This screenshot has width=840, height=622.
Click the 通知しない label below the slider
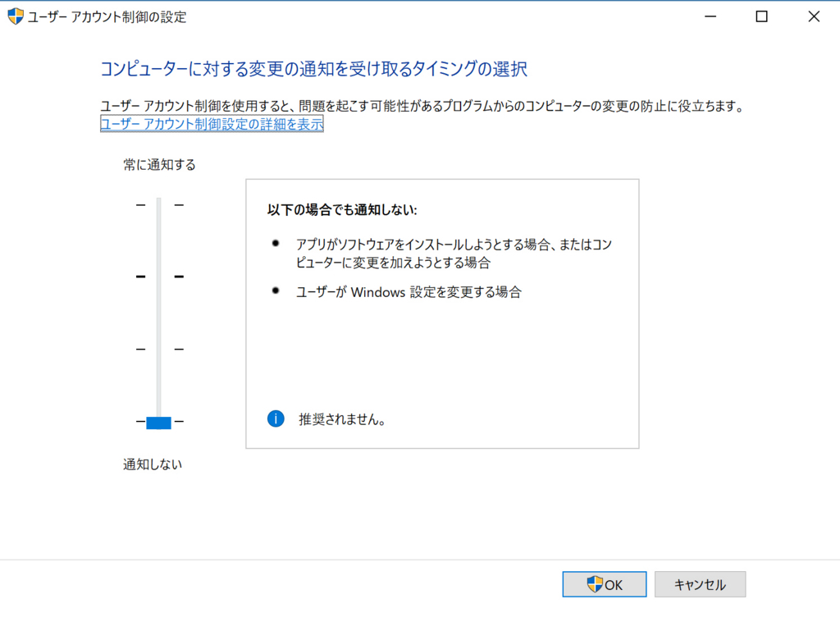click(153, 464)
